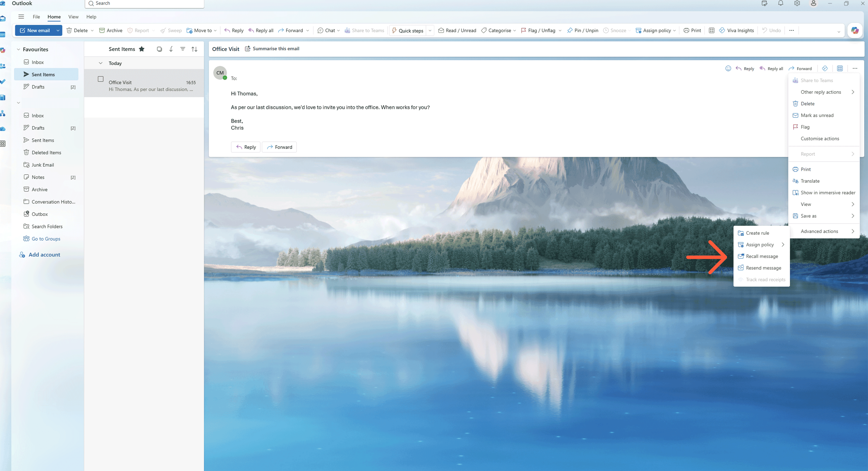Screen dimensions: 868x471
Task: Open the sender CM avatar
Action: (220, 73)
